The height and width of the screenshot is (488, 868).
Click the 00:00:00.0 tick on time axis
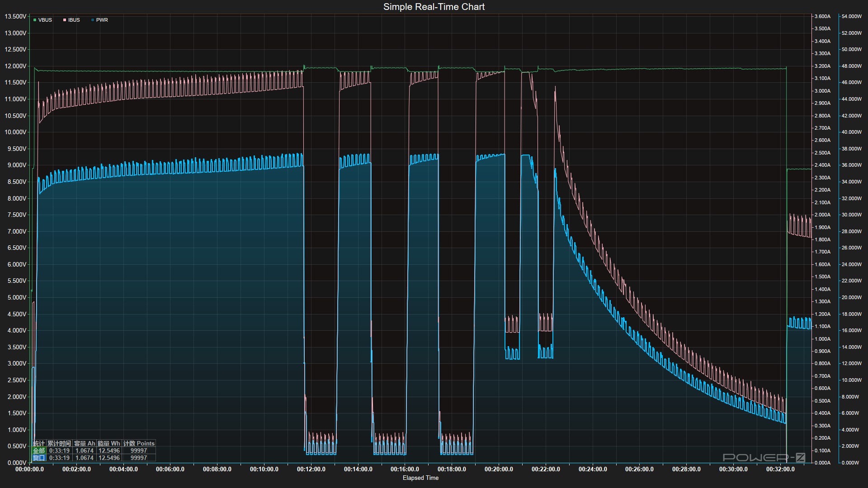(x=29, y=469)
